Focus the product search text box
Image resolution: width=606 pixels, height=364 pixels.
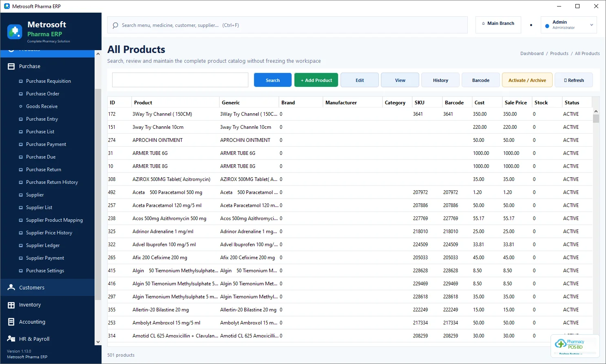coord(180,80)
